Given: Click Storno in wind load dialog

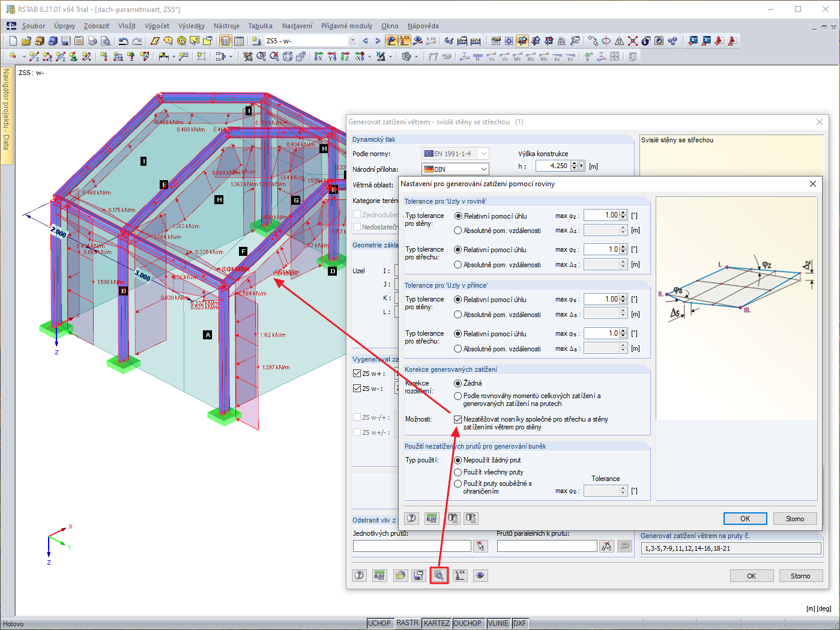Looking at the screenshot, I should [x=800, y=575].
